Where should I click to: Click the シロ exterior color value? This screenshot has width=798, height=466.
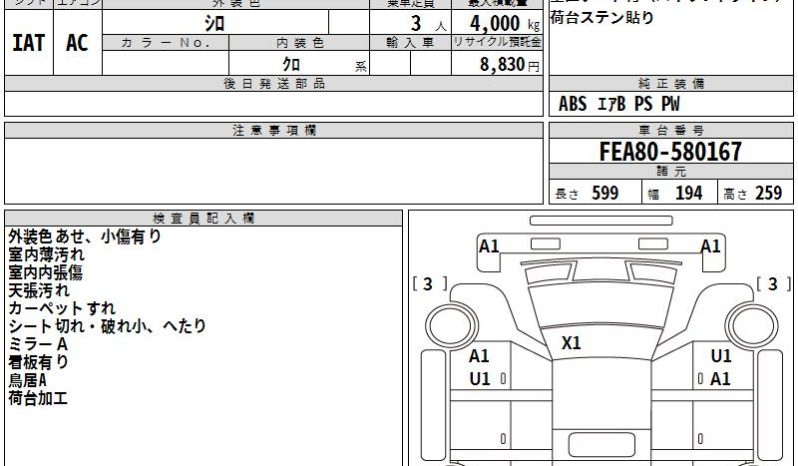point(215,23)
